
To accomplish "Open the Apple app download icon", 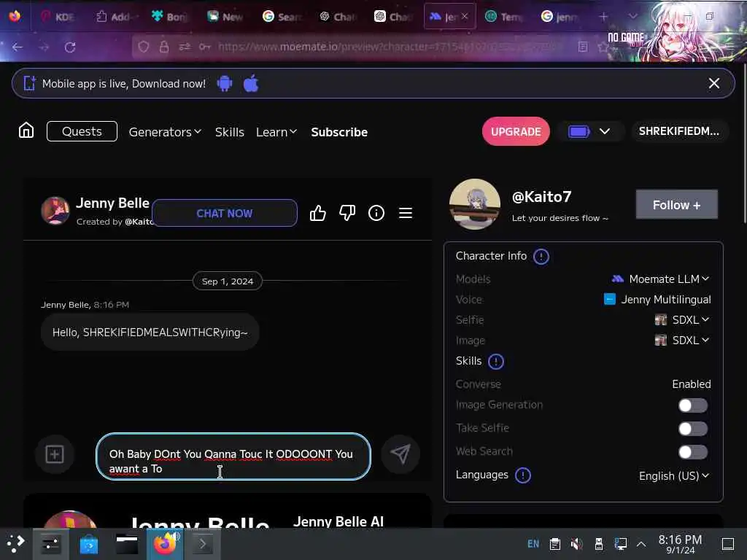I will coord(251,83).
